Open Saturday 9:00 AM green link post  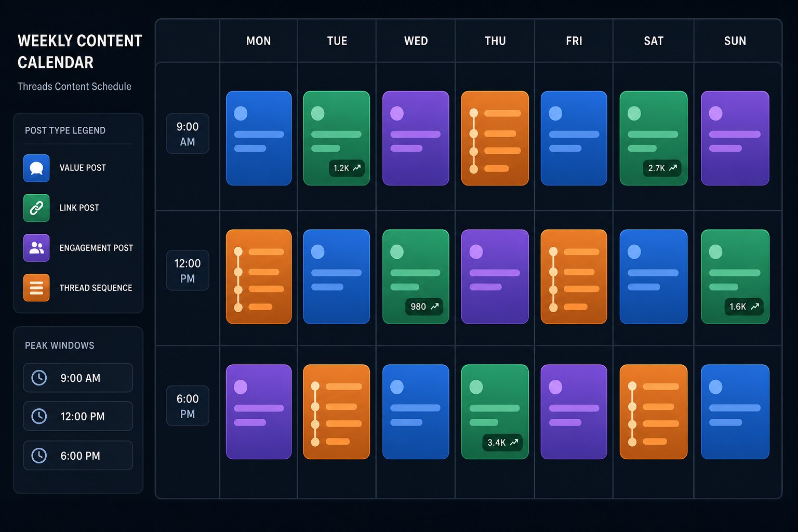click(x=654, y=138)
